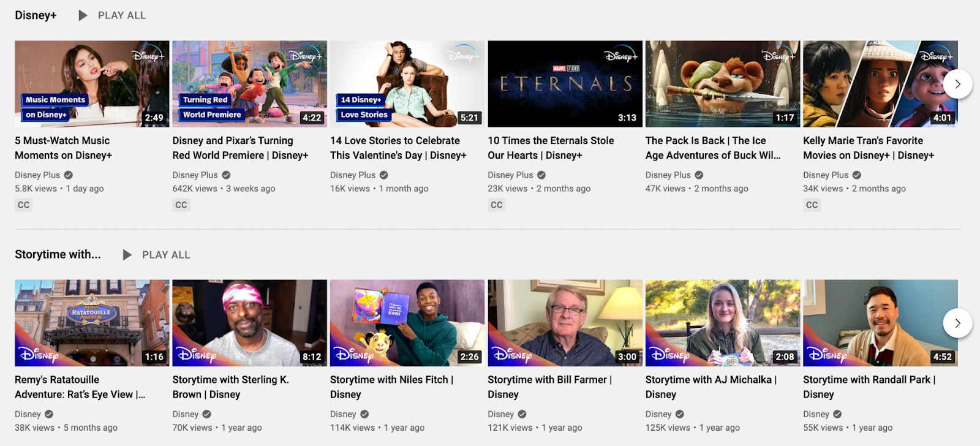The image size is (980, 446).
Task: Open the Storytime with... section heading
Action: tap(58, 254)
